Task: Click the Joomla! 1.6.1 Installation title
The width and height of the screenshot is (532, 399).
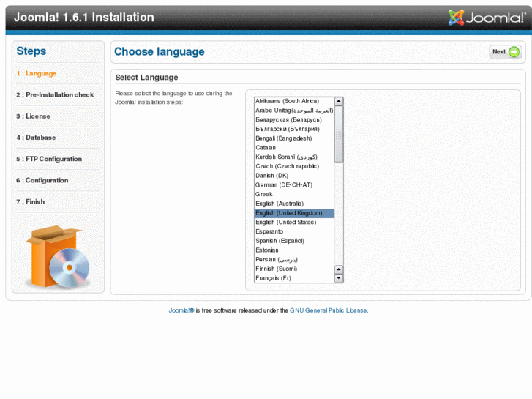Action: [x=84, y=18]
